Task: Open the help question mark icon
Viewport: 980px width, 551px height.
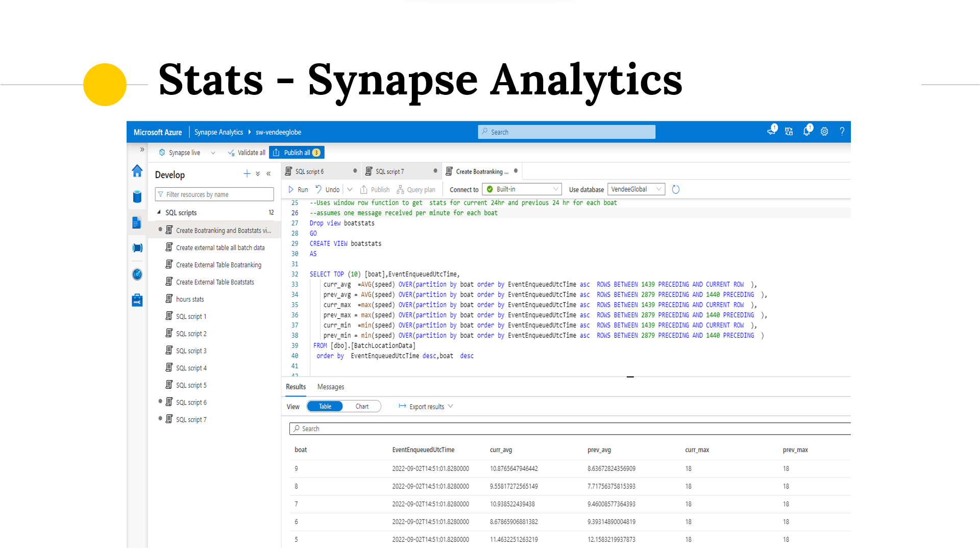Action: [842, 132]
